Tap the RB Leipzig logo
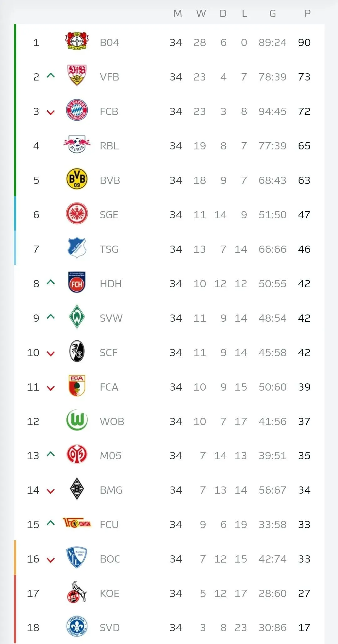 pyautogui.click(x=77, y=144)
